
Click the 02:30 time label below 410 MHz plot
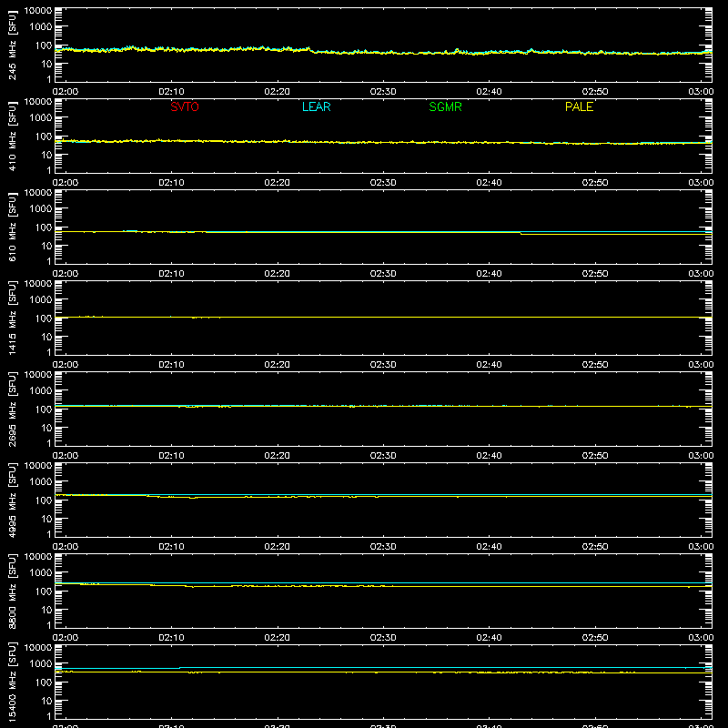(383, 183)
